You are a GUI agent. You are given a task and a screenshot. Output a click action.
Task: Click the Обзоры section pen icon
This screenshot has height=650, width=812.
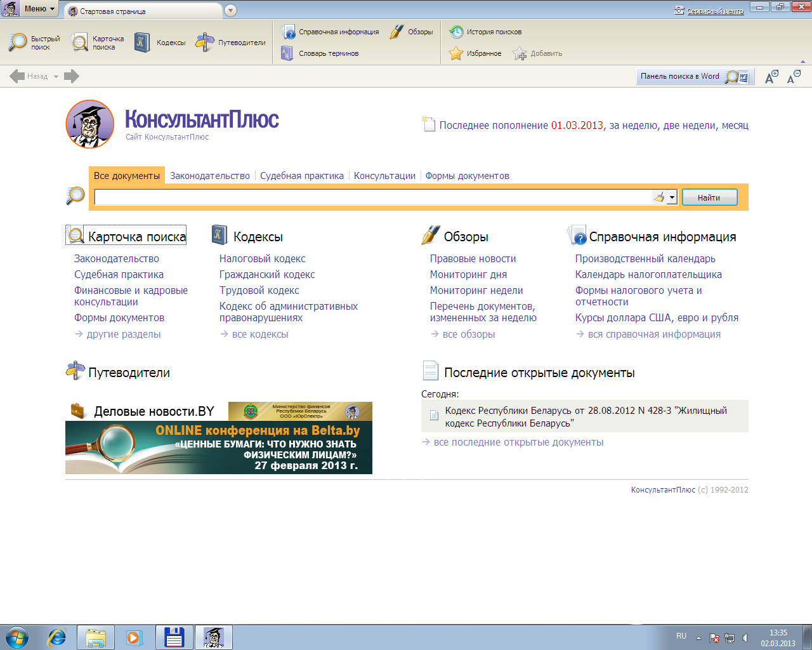[431, 235]
